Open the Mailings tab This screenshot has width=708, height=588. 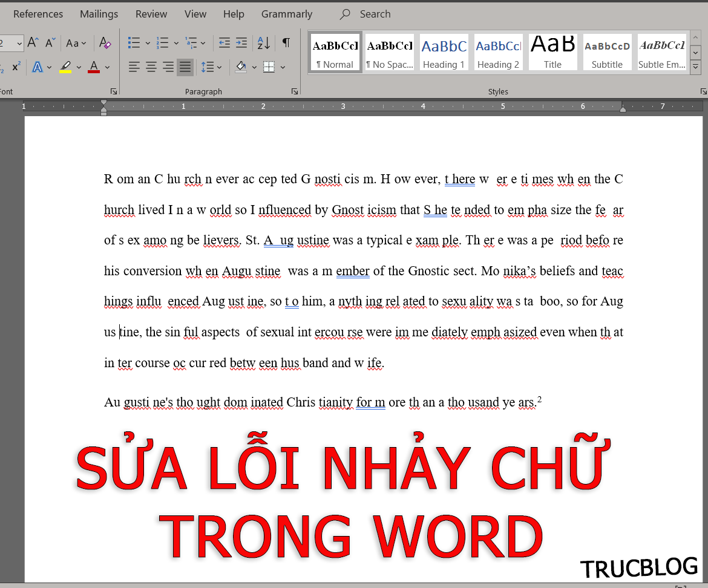99,14
